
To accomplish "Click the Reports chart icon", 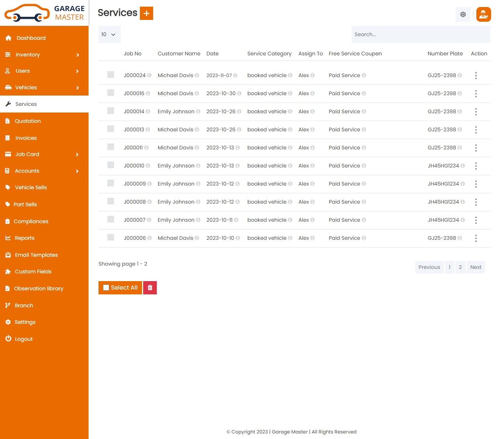I will point(8,238).
